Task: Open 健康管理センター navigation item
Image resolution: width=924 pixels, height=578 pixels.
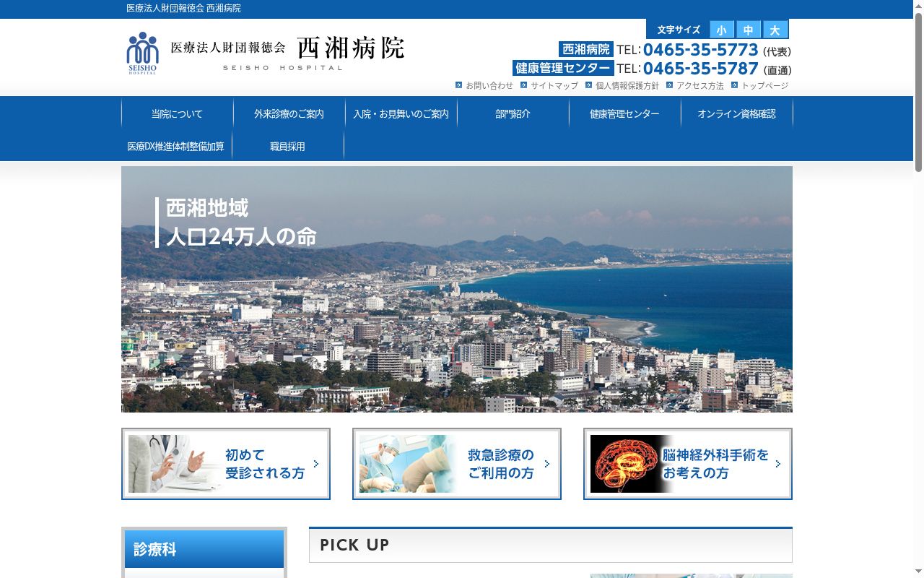Action: tap(624, 113)
